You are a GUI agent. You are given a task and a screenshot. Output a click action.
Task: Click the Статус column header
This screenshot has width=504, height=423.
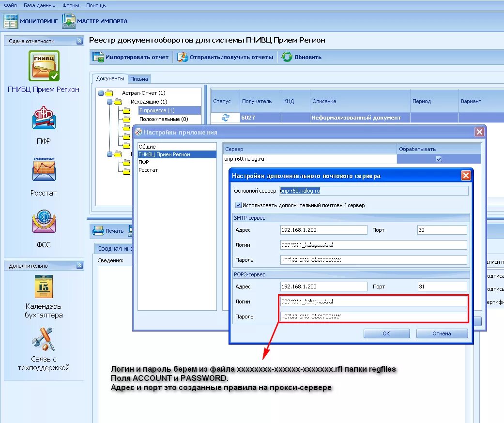tap(225, 101)
